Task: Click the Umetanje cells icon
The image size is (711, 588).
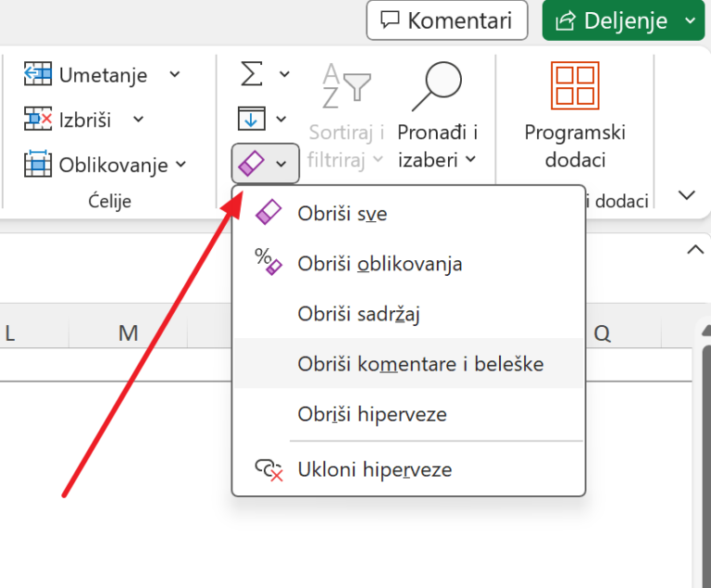Action: click(x=38, y=74)
